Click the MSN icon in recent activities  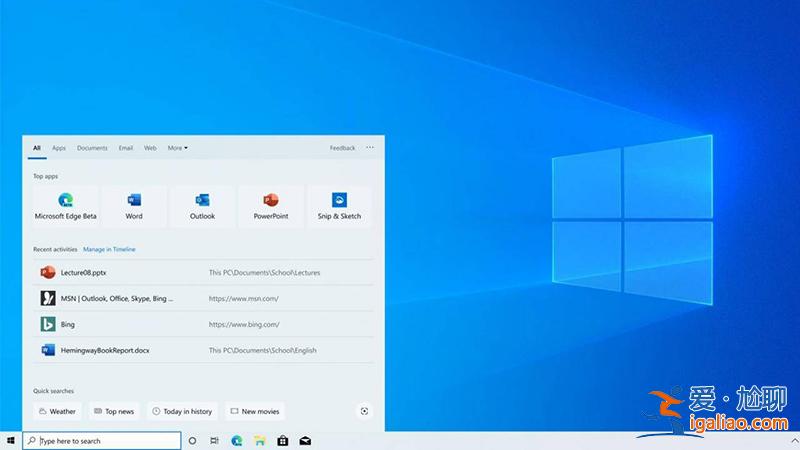48,298
